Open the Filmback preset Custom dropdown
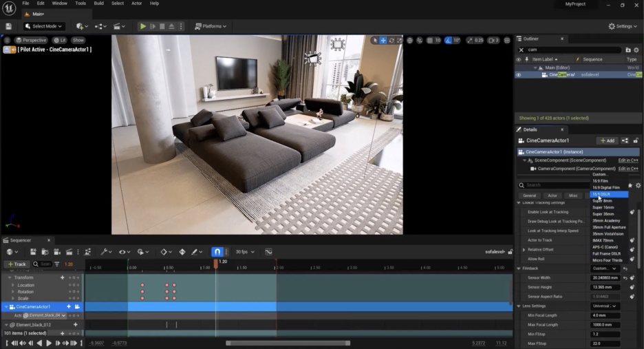 point(605,268)
